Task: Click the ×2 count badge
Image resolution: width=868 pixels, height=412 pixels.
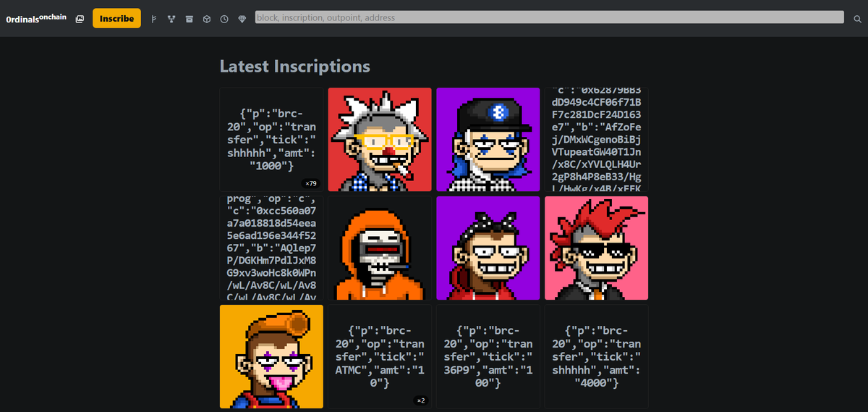Action: pos(421,400)
